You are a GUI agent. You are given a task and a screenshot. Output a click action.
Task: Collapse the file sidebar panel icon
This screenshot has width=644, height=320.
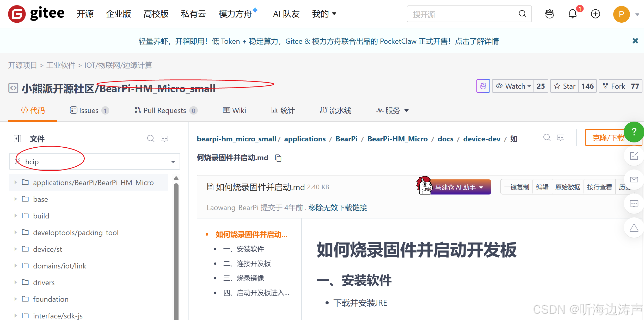(x=17, y=139)
